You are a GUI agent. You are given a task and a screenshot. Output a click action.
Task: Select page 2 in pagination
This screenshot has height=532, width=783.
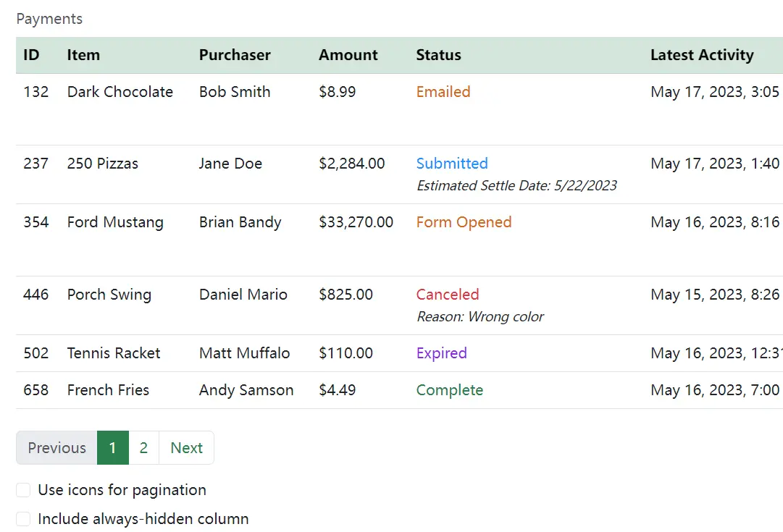pyautogui.click(x=143, y=448)
